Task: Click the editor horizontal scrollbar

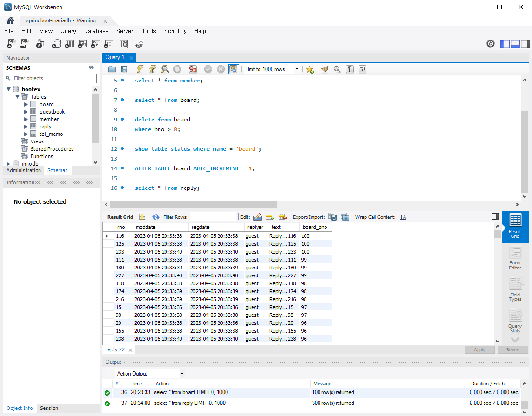Action: click(194, 204)
